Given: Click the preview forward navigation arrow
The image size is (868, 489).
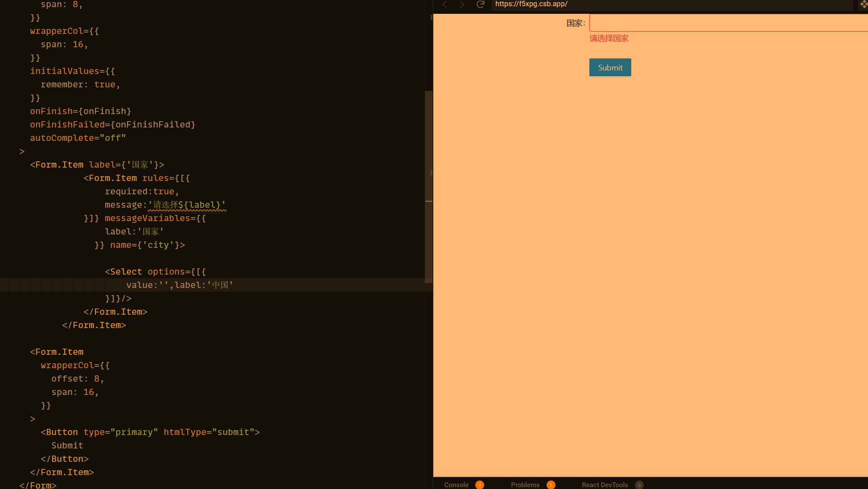Looking at the screenshot, I should [462, 4].
